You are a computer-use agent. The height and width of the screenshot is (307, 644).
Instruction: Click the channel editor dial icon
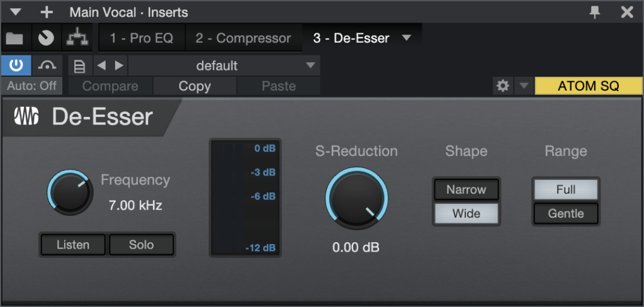(45, 38)
